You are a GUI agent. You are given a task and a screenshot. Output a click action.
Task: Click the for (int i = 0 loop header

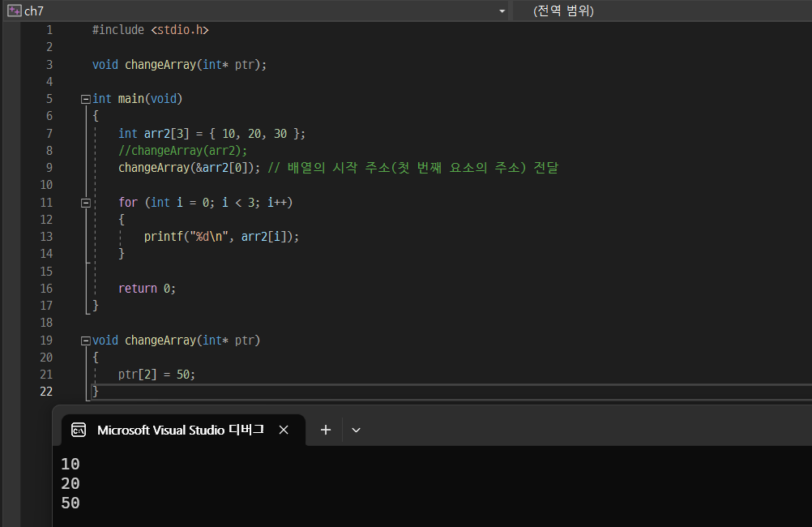click(206, 203)
